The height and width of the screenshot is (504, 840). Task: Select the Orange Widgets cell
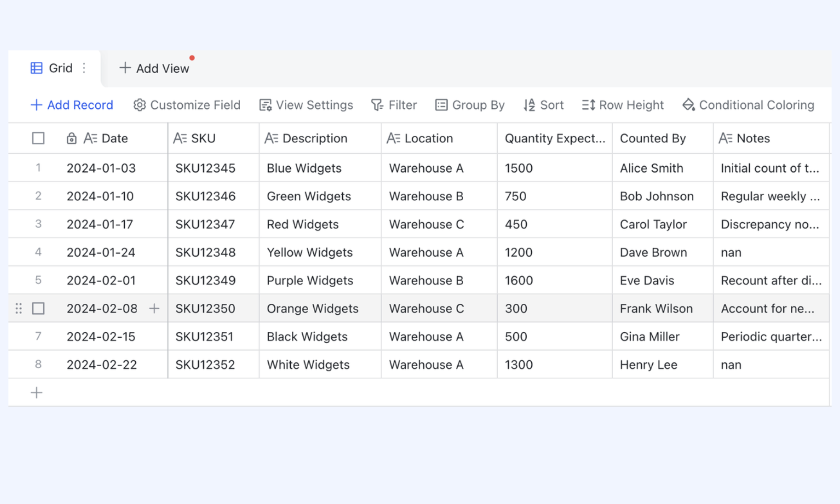320,309
